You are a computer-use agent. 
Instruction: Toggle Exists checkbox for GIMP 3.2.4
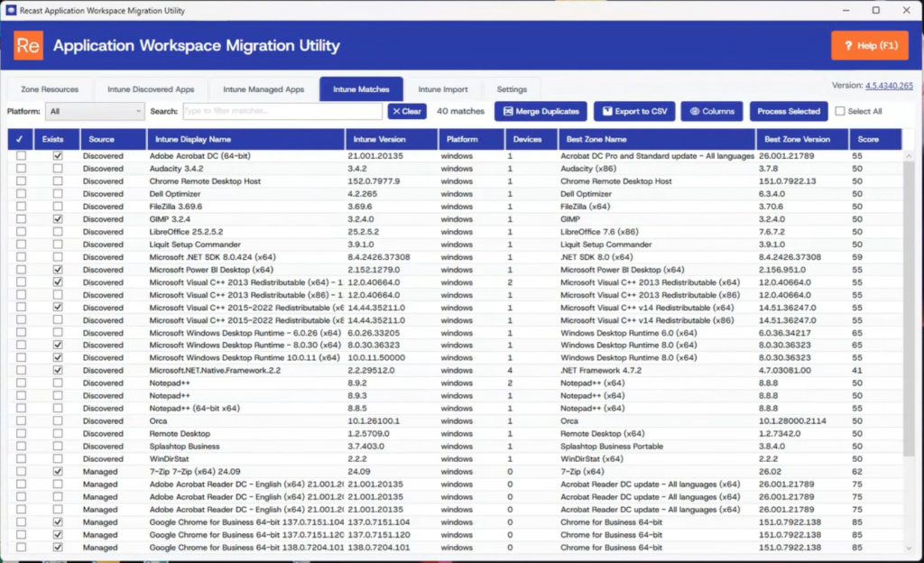point(58,219)
